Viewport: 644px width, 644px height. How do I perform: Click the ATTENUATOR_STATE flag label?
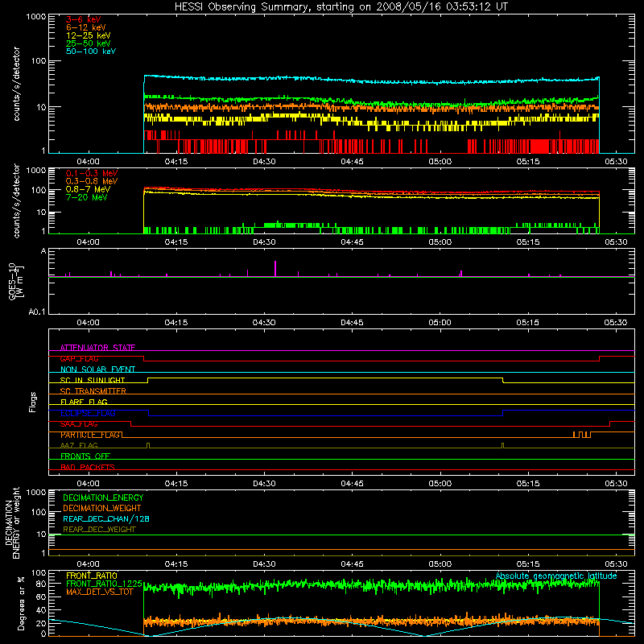pyautogui.click(x=97, y=348)
